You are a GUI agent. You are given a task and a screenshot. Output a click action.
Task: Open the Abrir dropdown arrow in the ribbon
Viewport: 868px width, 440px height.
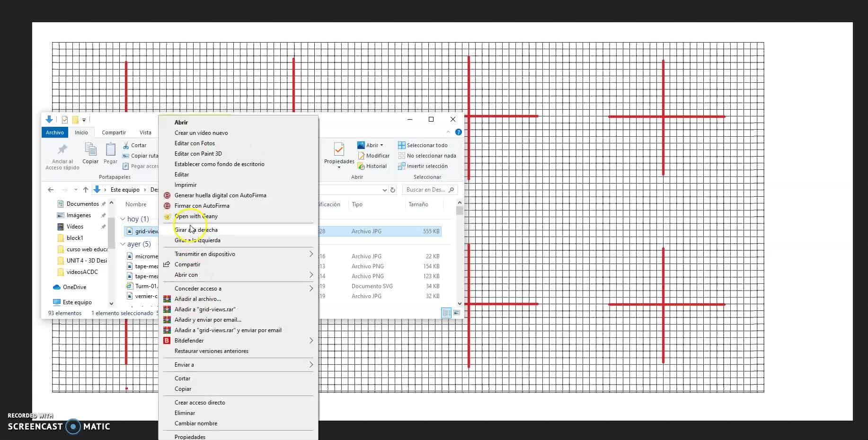[x=381, y=145]
